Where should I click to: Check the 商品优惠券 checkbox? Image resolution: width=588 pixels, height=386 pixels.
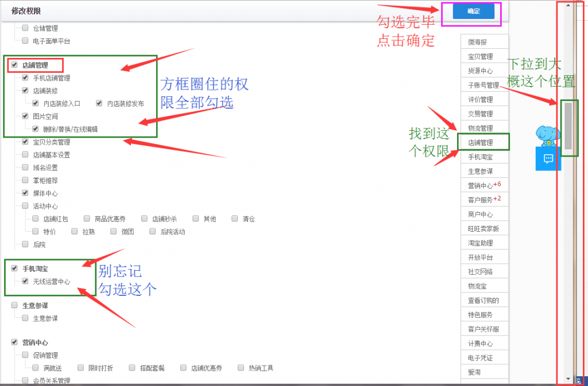87,219
